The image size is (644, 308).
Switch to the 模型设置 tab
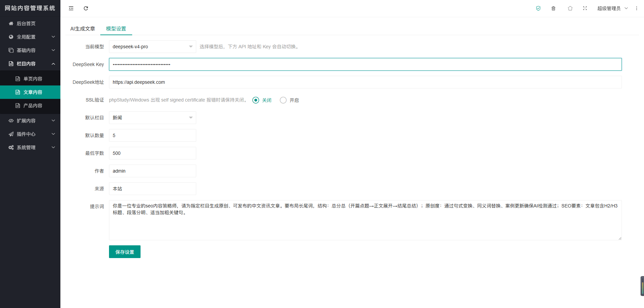tap(116, 29)
